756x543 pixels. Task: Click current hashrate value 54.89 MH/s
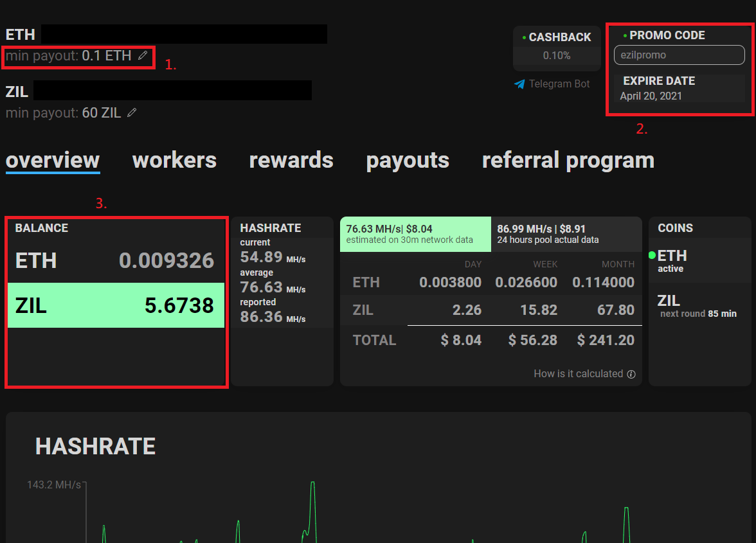click(273, 257)
